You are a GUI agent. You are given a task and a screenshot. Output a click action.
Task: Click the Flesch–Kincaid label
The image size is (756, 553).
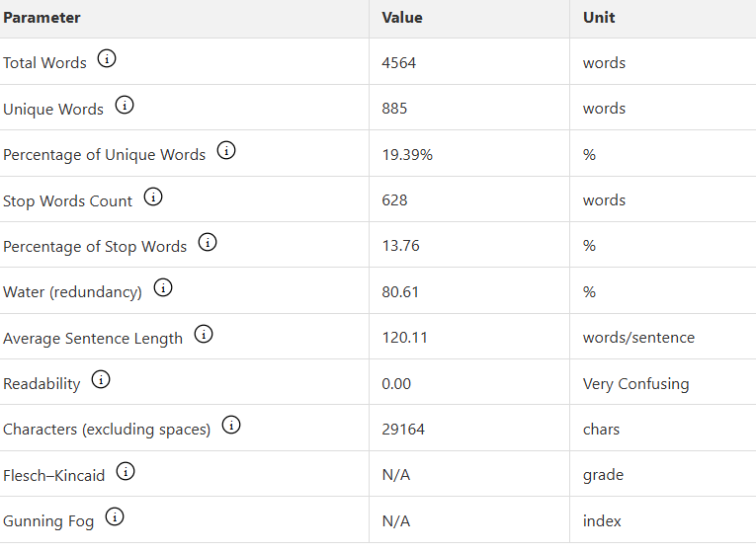click(54, 476)
